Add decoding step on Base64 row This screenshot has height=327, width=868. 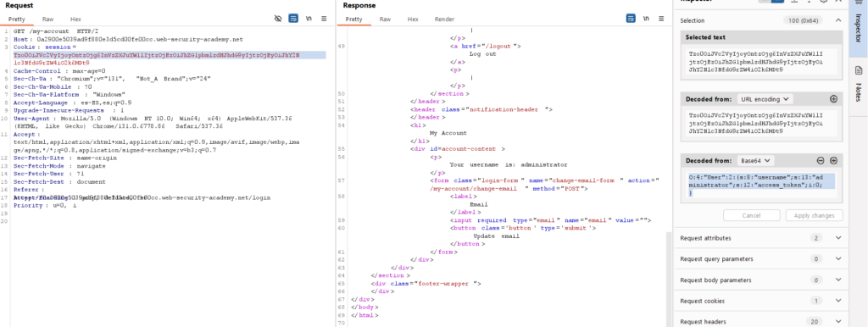[833, 160]
